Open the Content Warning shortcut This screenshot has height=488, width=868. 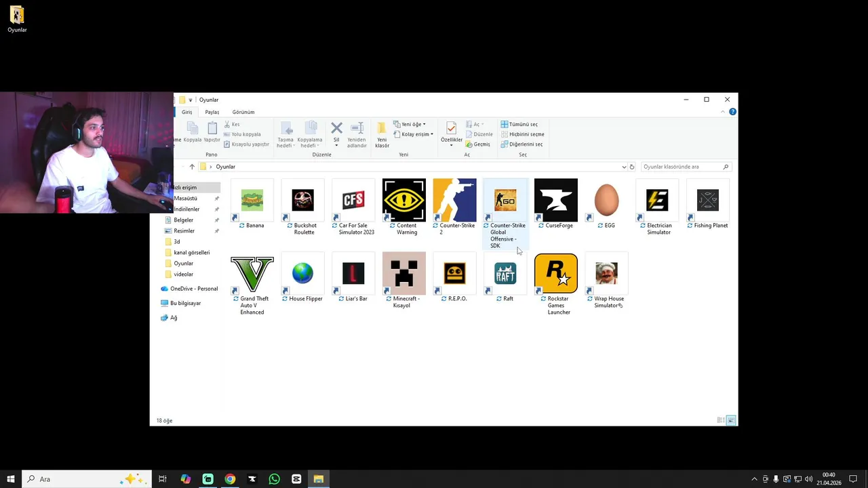click(x=404, y=200)
